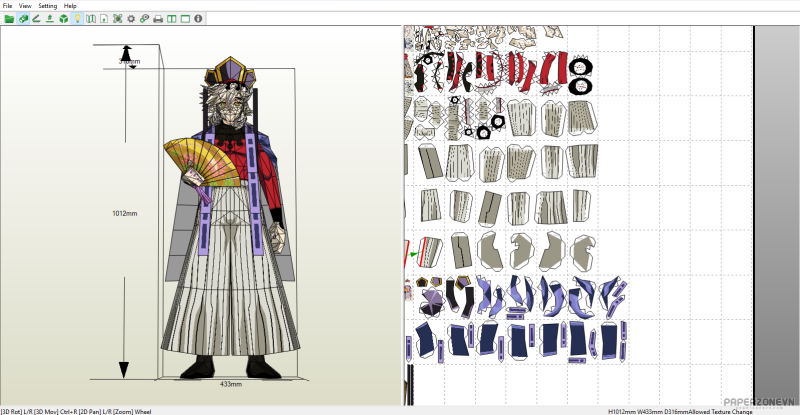800x415 pixels.
Task: Switch to single-pane window layout icon
Action: [185, 18]
